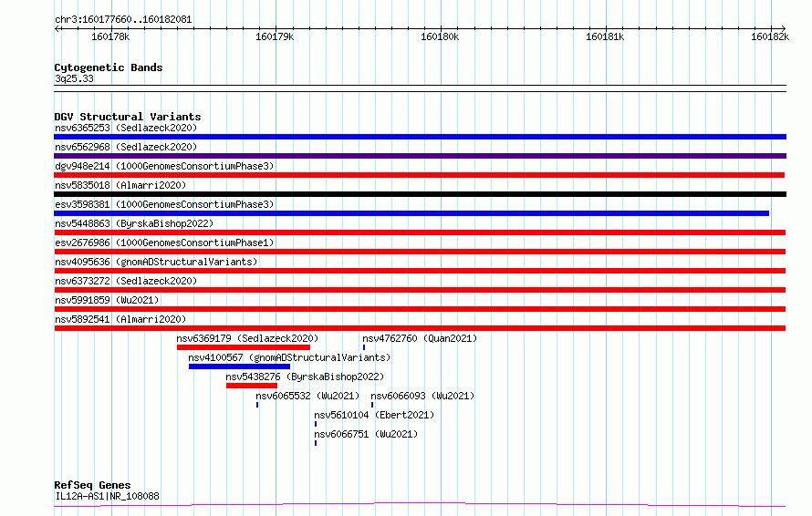
Task: Open the dgv948e214 (1000GenomesConsortiumPhase3) label
Action: click(x=164, y=166)
